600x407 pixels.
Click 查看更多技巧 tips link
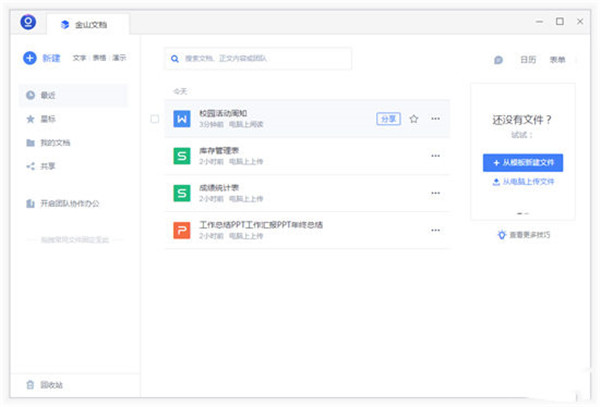(x=530, y=235)
